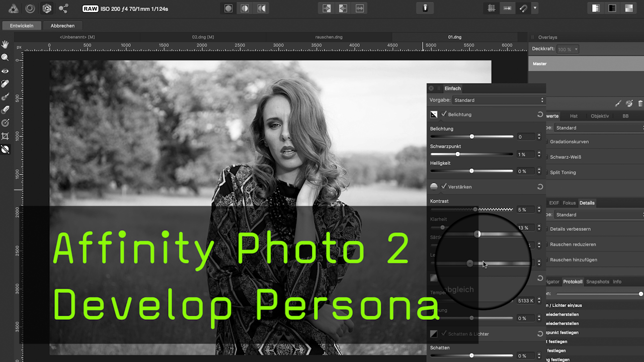
Task: Enable Details verbessern checkbox
Action: click(x=547, y=229)
